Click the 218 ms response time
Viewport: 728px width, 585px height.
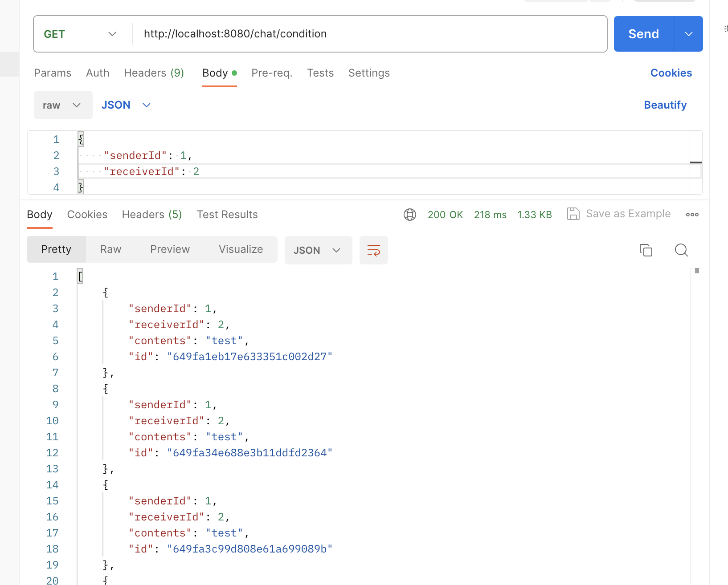[x=490, y=215]
